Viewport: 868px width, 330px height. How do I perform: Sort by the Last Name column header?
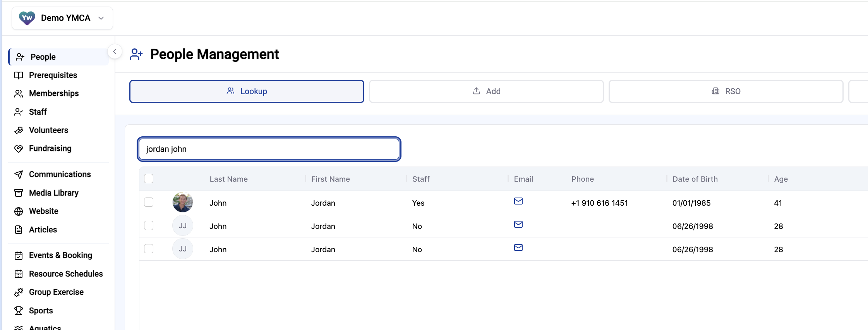(228, 179)
